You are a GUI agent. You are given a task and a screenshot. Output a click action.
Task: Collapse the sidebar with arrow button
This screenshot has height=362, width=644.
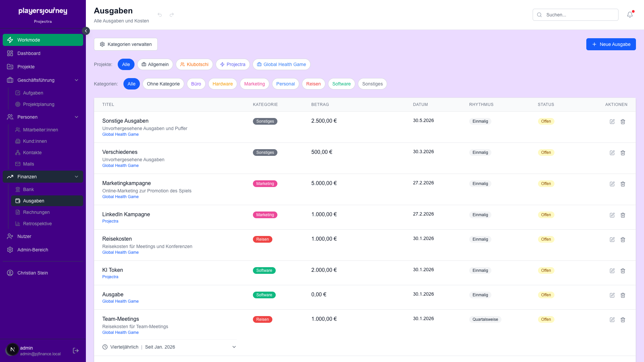point(86,31)
